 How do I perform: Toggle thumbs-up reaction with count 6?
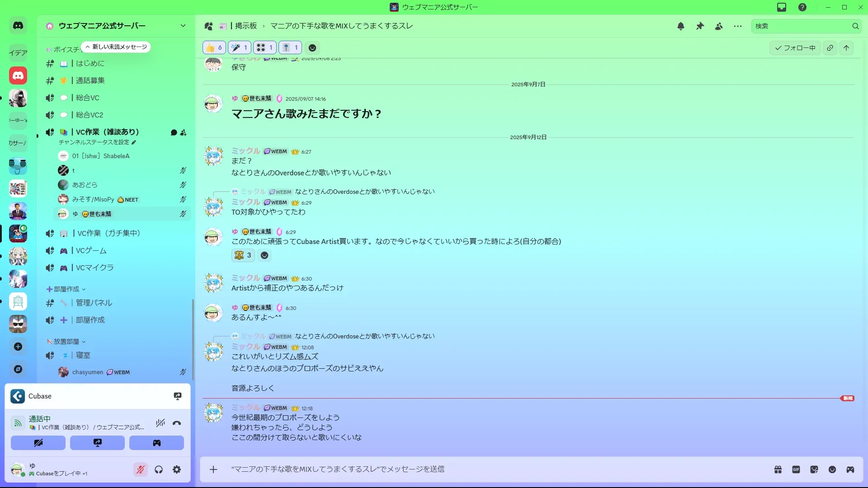pyautogui.click(x=214, y=47)
